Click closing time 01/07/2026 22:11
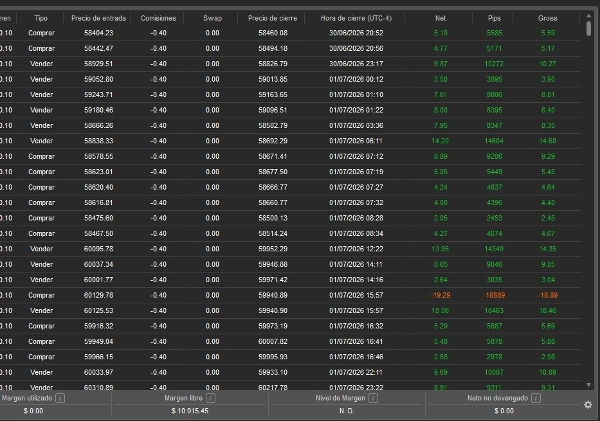The image size is (600, 421). click(356, 372)
